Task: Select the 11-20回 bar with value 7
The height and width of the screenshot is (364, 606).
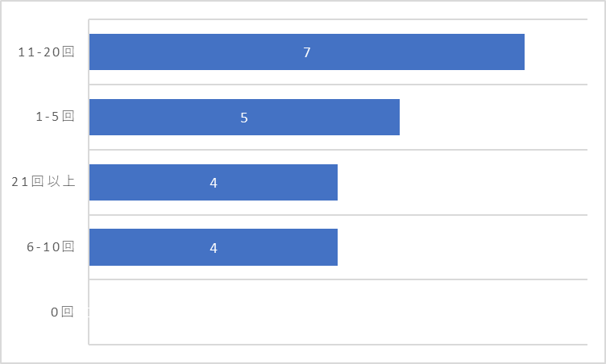Action: tap(307, 52)
